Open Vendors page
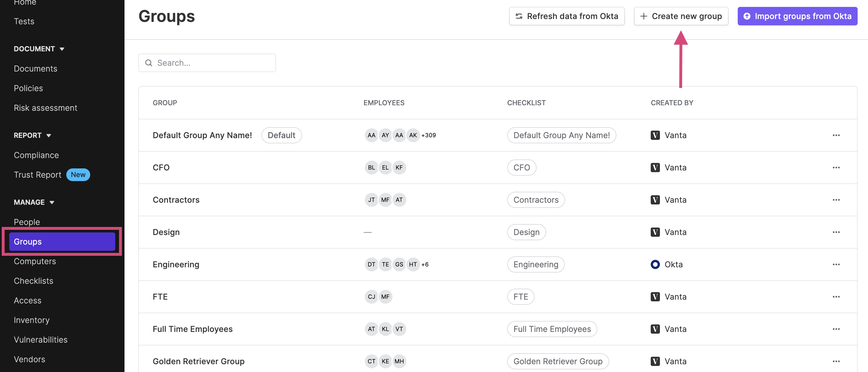 click(29, 359)
